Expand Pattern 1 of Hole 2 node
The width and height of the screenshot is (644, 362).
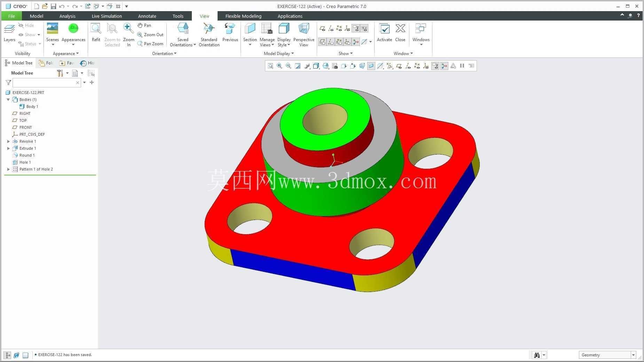[8, 169]
